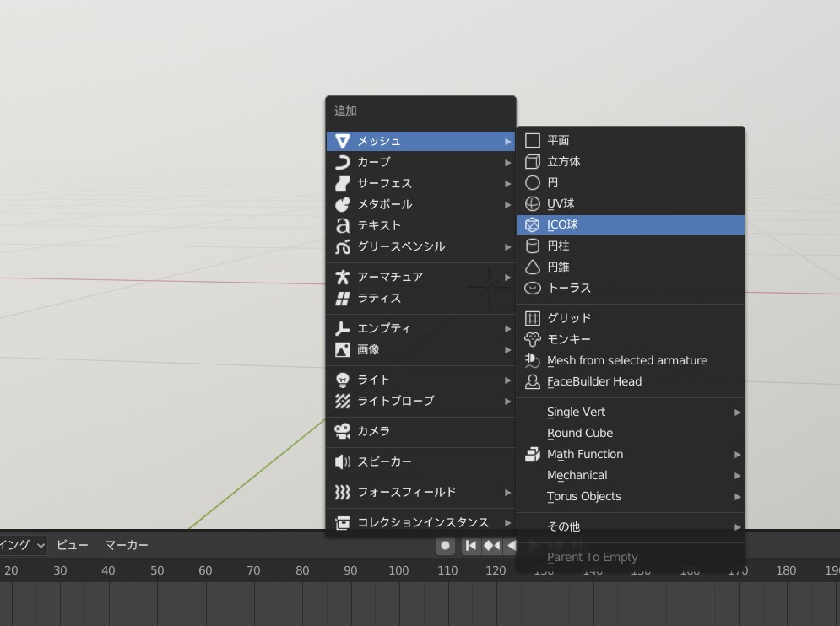
Task: Open the ビュー (View) timeline menu
Action: (x=73, y=545)
